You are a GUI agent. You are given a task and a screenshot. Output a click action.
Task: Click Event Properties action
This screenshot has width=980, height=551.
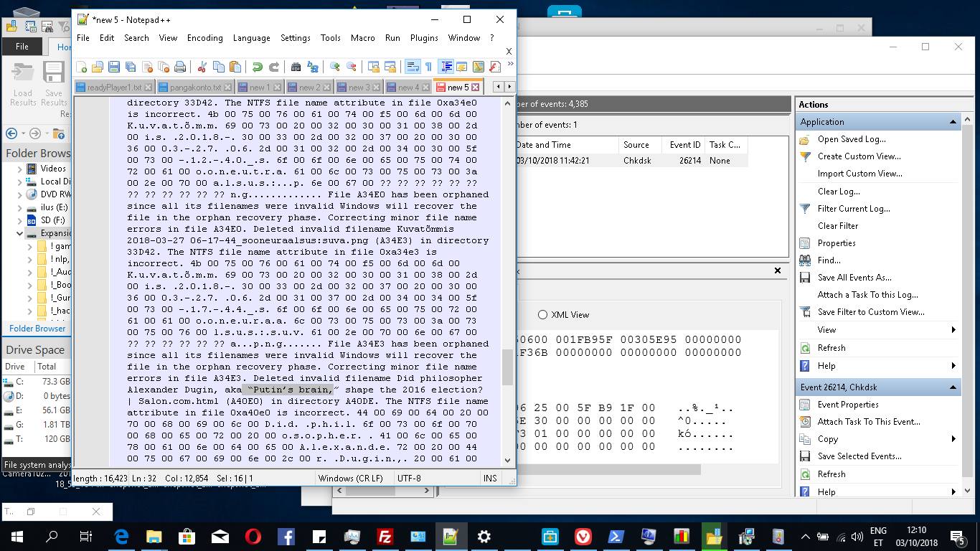(848, 405)
